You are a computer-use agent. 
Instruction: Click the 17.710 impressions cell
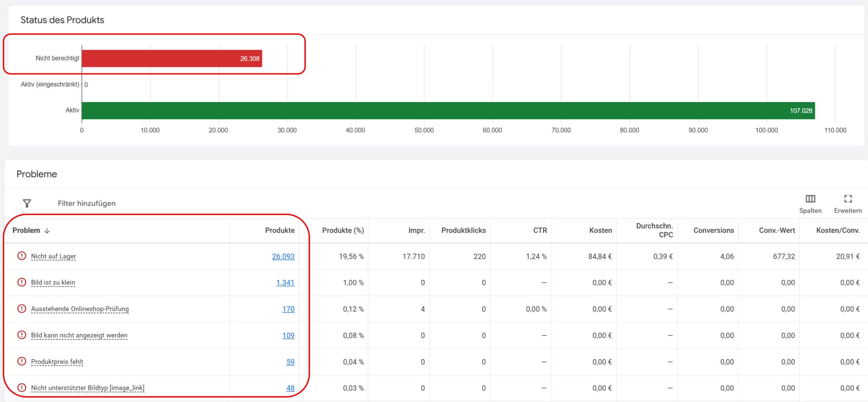(x=413, y=256)
